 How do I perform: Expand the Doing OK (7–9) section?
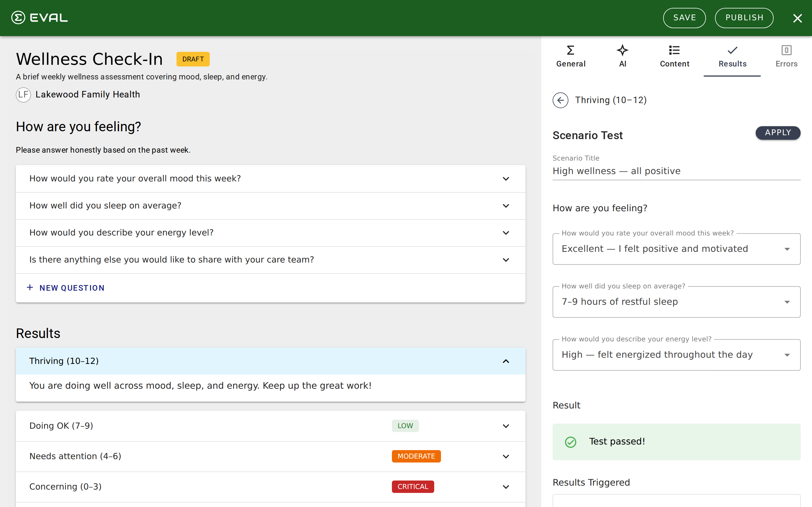click(506, 426)
